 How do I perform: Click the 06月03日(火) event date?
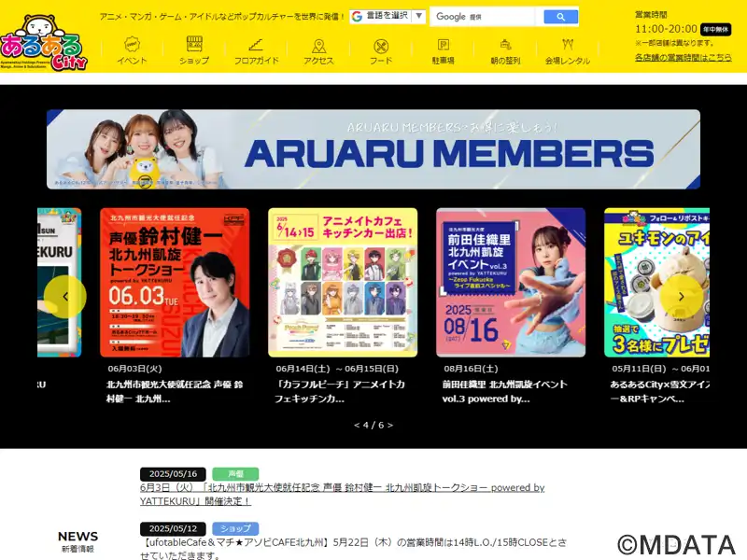pos(134,369)
